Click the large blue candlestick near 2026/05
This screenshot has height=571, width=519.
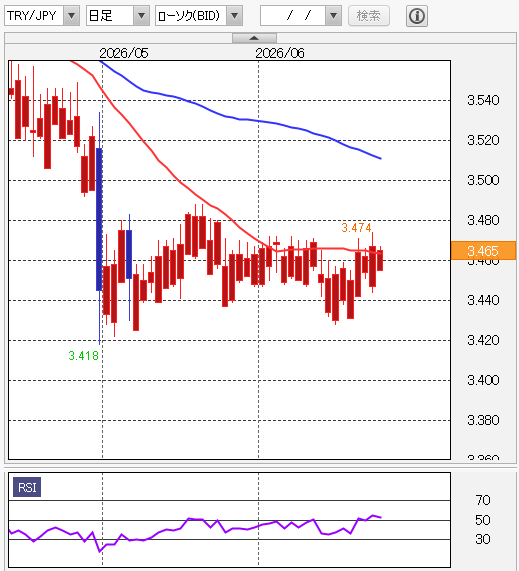point(99,219)
